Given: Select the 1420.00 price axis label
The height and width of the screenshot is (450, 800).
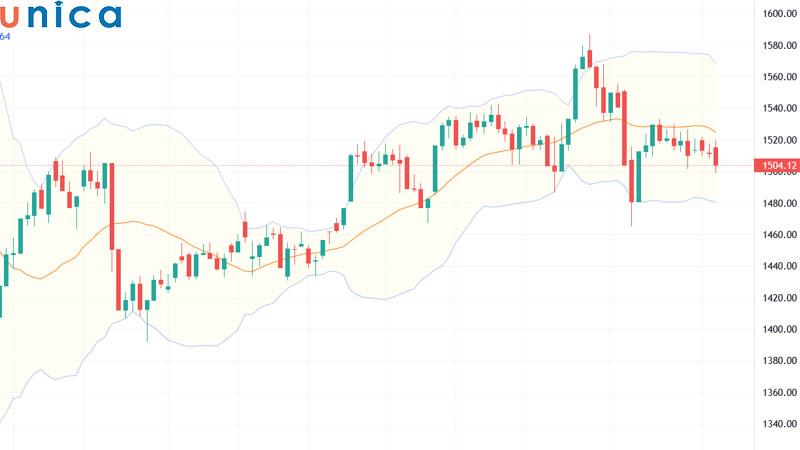Looking at the screenshot, I should tap(778, 298).
